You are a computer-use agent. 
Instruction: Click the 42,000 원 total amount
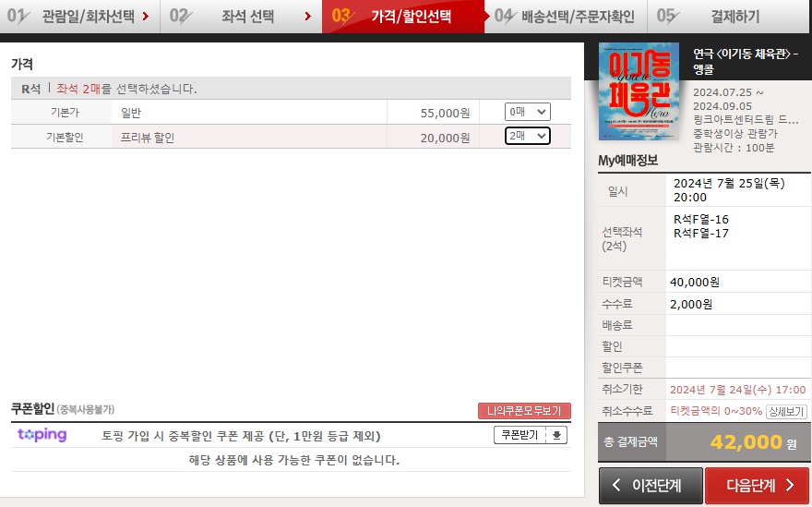(754, 442)
